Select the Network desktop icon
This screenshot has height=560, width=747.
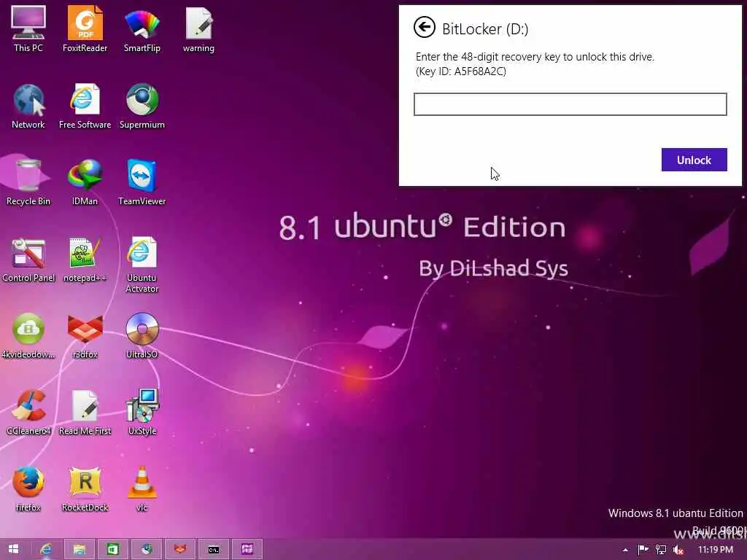coord(28,106)
